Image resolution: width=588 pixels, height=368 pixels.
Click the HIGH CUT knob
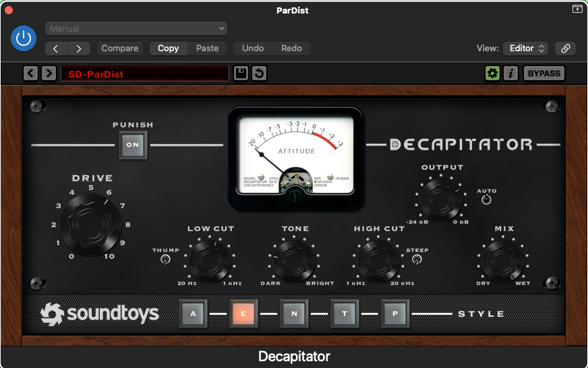[379, 262]
